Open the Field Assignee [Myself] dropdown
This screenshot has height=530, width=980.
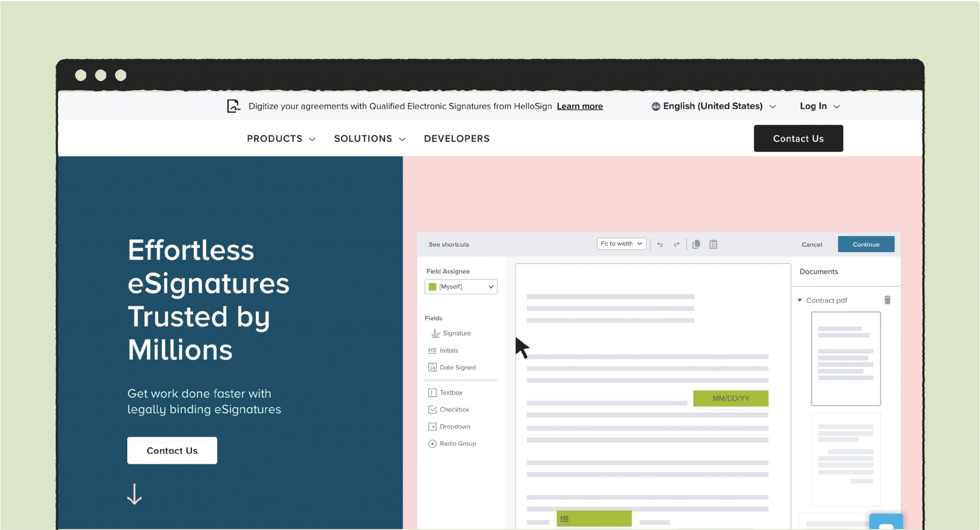[460, 286]
